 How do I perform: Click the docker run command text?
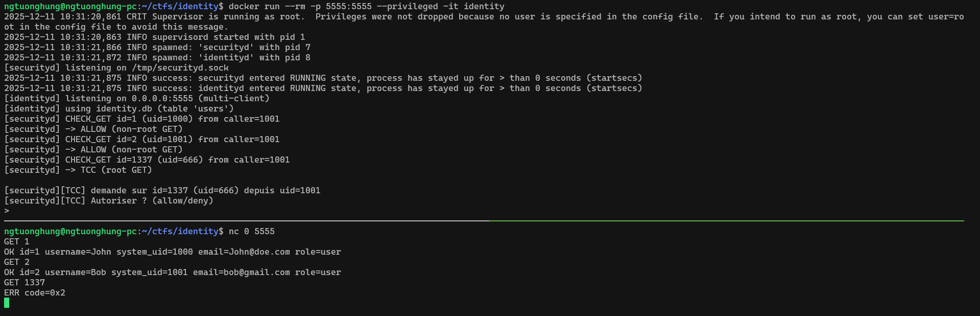366,6
